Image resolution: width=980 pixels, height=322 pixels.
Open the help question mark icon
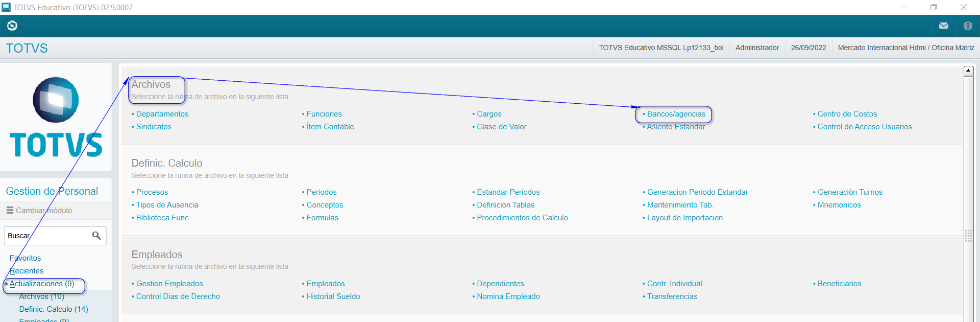tap(968, 26)
